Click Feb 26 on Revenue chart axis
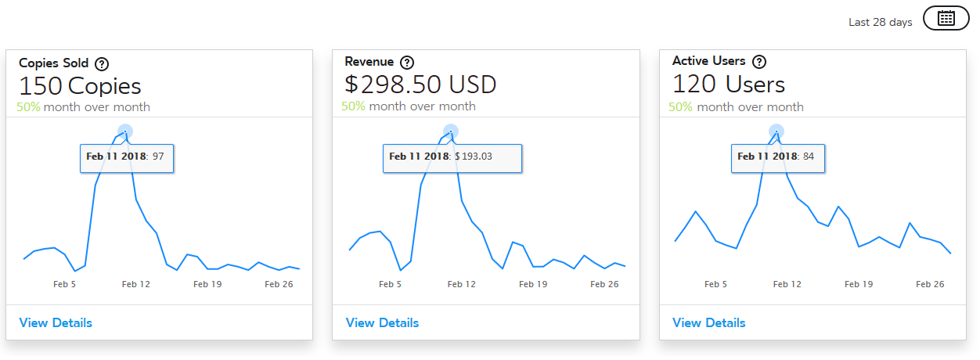The height and width of the screenshot is (360, 980). 604,284
